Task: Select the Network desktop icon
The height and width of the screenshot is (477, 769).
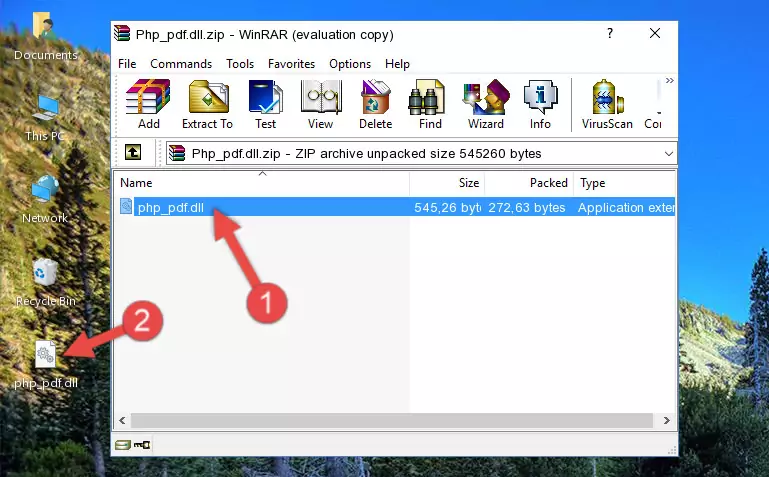Action: (45, 199)
